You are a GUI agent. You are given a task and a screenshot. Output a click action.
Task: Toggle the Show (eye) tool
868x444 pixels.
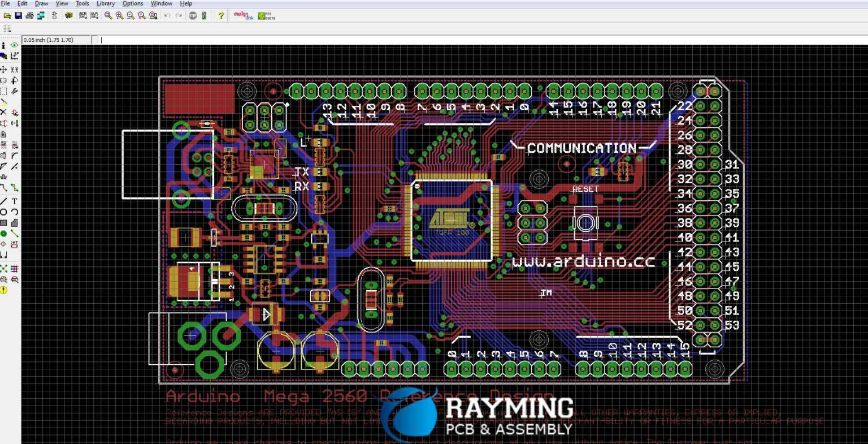[15, 45]
